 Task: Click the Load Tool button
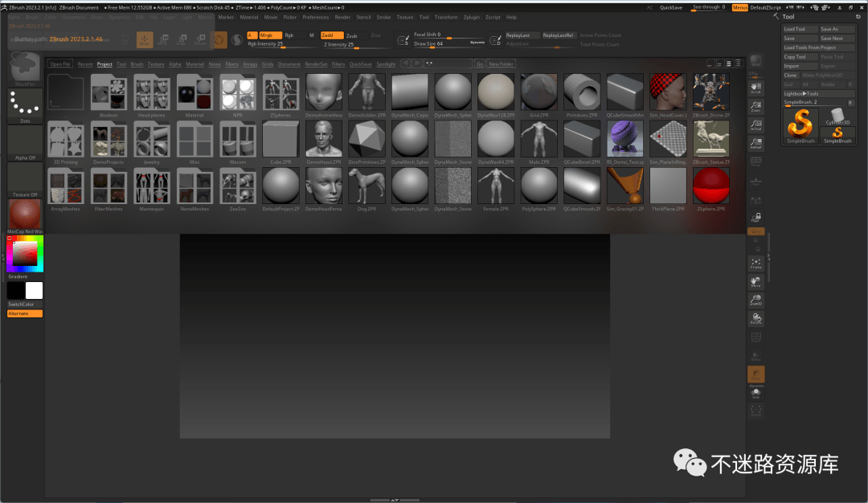point(800,29)
